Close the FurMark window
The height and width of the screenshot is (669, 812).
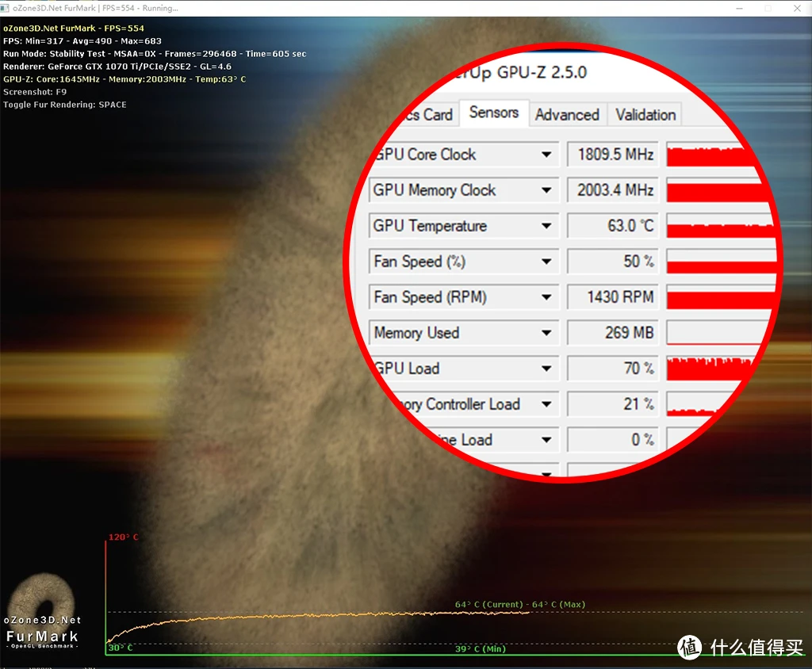797,8
